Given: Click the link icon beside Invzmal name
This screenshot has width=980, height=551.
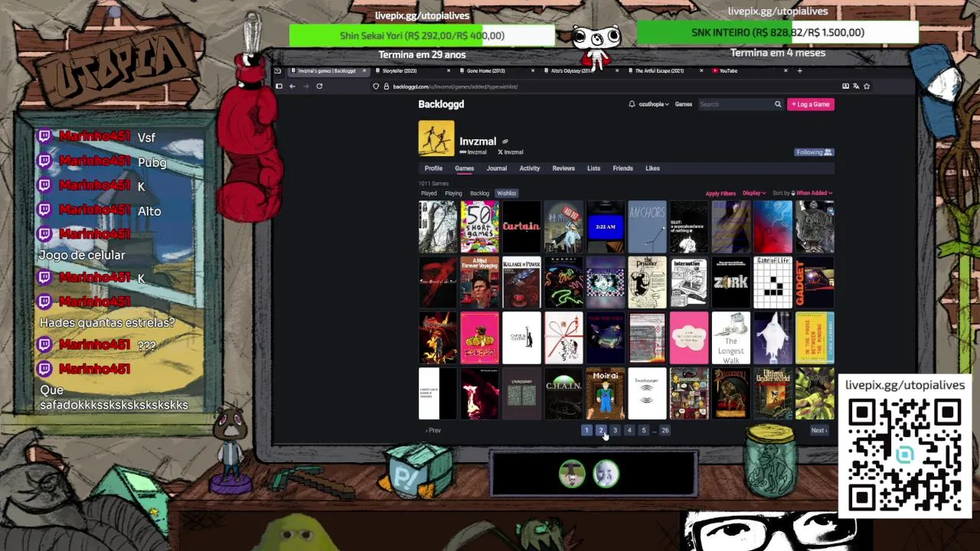Looking at the screenshot, I should pos(505,142).
